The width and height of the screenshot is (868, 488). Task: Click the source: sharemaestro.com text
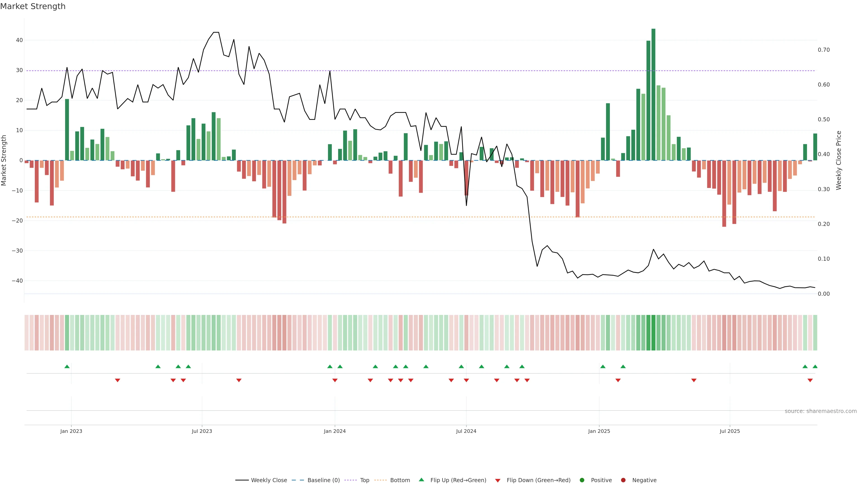[821, 411]
